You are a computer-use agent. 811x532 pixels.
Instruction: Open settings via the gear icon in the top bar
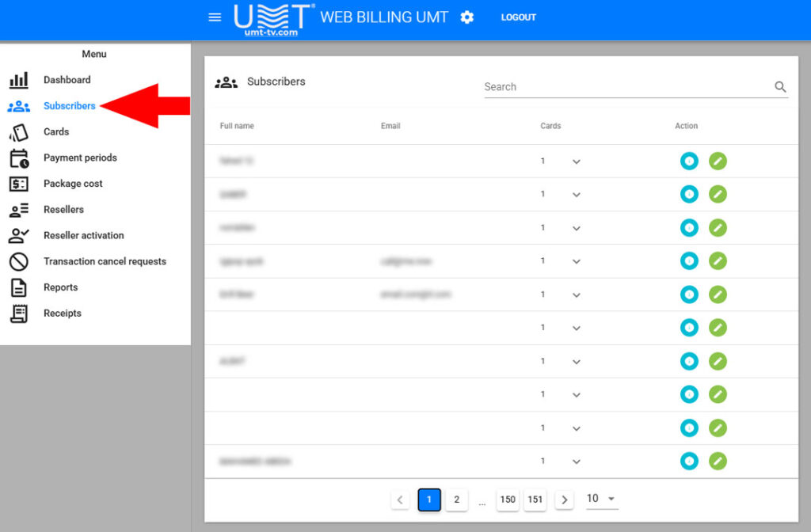466,17
